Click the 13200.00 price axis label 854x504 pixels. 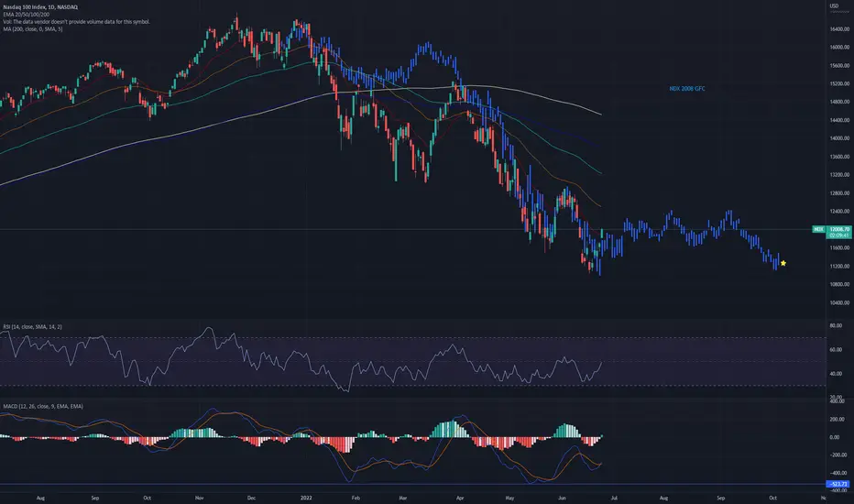point(839,175)
